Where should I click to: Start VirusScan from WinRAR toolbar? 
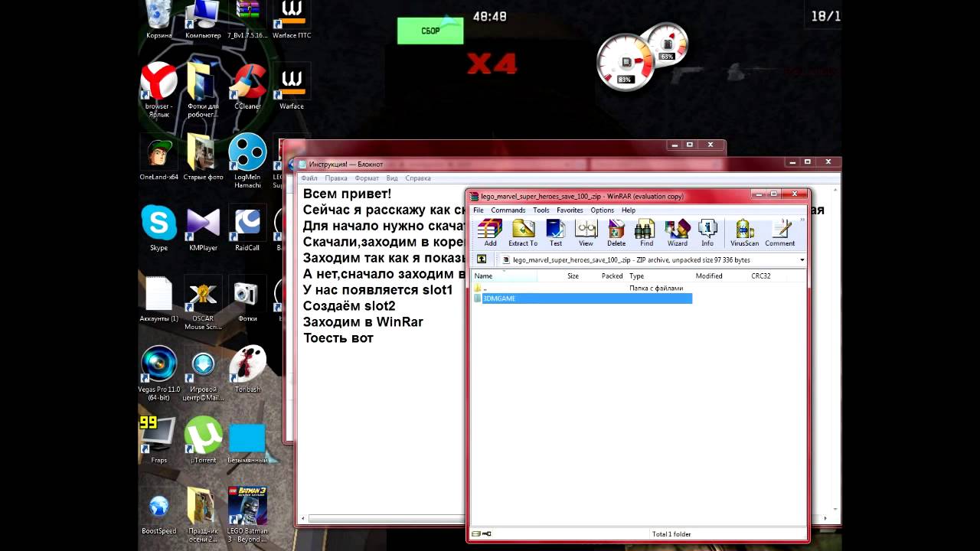pos(744,233)
